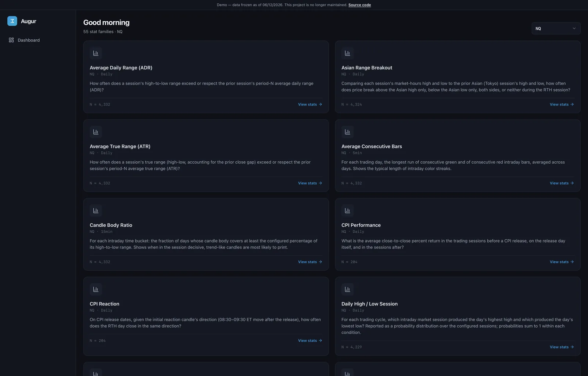Click 'NQ · 15min' label on Candle Body Ratio
The width and height of the screenshot is (588, 376).
pyautogui.click(x=101, y=232)
